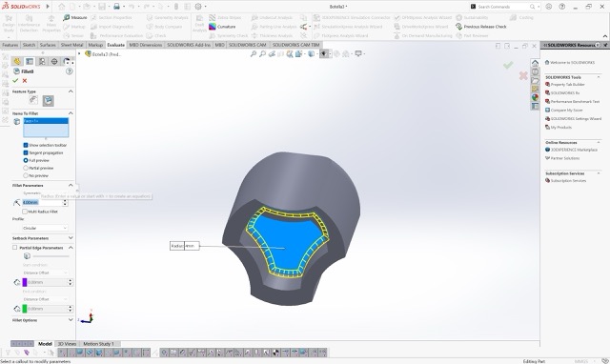Screen dimensions: 610x364
Task: Click Search Commands box
Action: click(x=506, y=7)
